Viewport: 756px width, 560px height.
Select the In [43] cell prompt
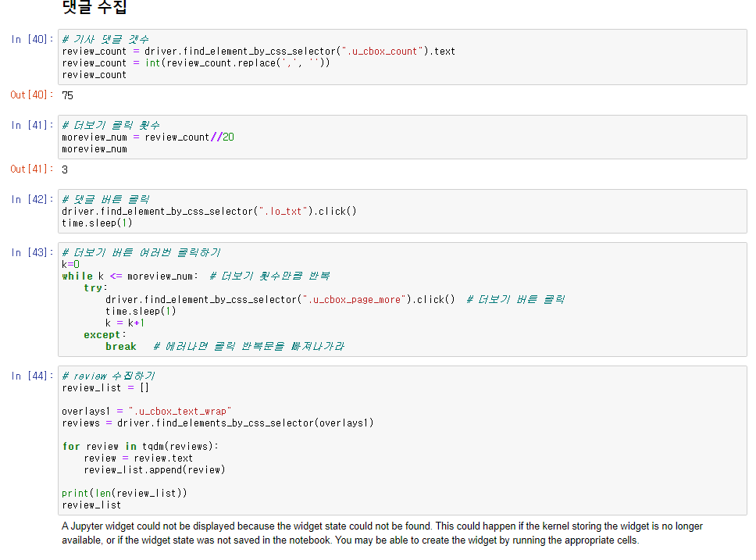pos(32,253)
